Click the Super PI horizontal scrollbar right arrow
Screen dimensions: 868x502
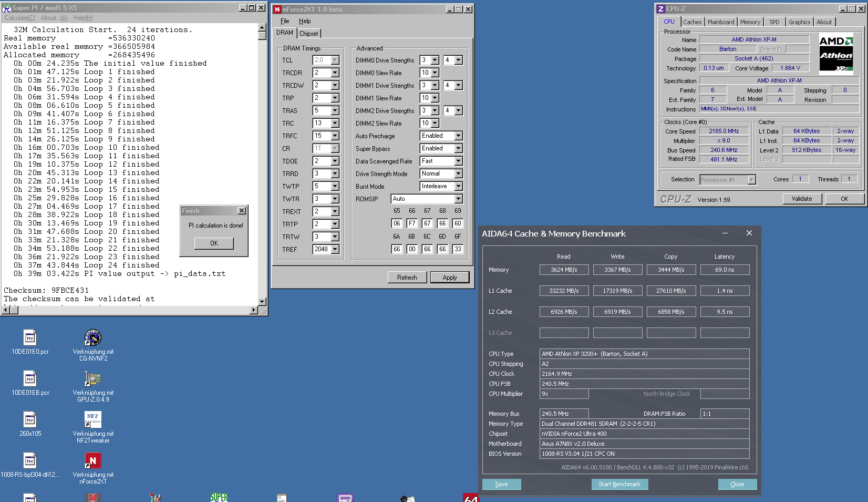tap(254, 310)
